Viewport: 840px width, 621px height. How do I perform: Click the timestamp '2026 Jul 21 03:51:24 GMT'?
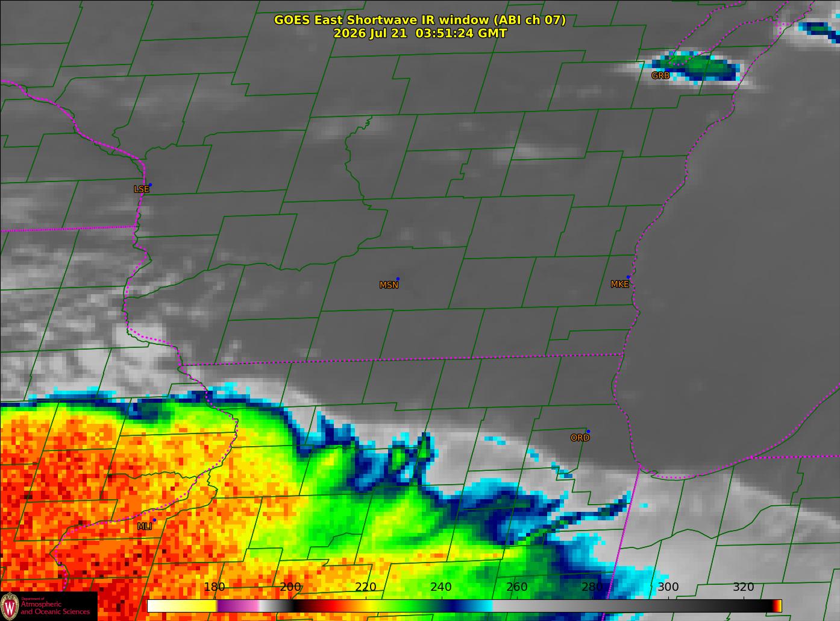[420, 33]
